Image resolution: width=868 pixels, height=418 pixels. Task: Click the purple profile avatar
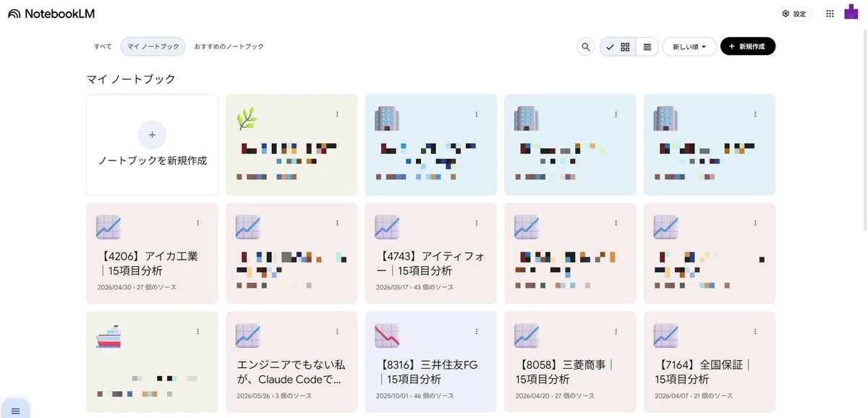click(x=851, y=12)
